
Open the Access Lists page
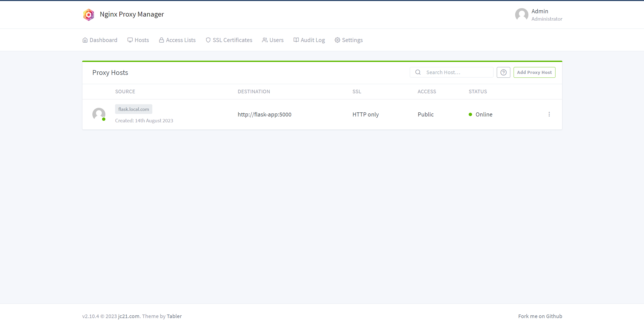(177, 40)
